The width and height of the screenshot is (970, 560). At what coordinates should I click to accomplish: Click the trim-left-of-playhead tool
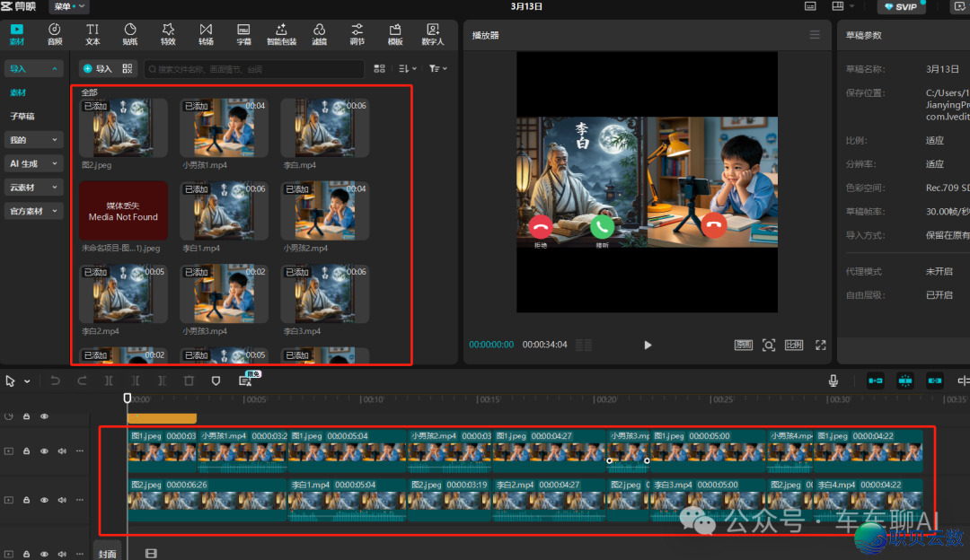tap(136, 381)
